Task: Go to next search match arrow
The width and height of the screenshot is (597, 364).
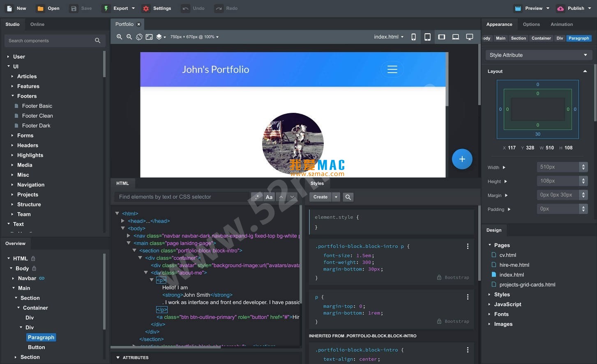Action: click(x=292, y=197)
